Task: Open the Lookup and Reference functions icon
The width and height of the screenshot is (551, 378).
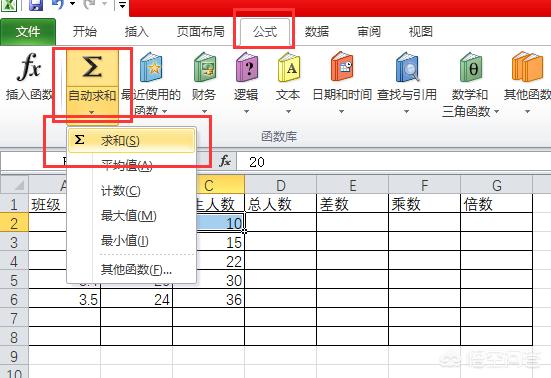Action: tap(407, 67)
